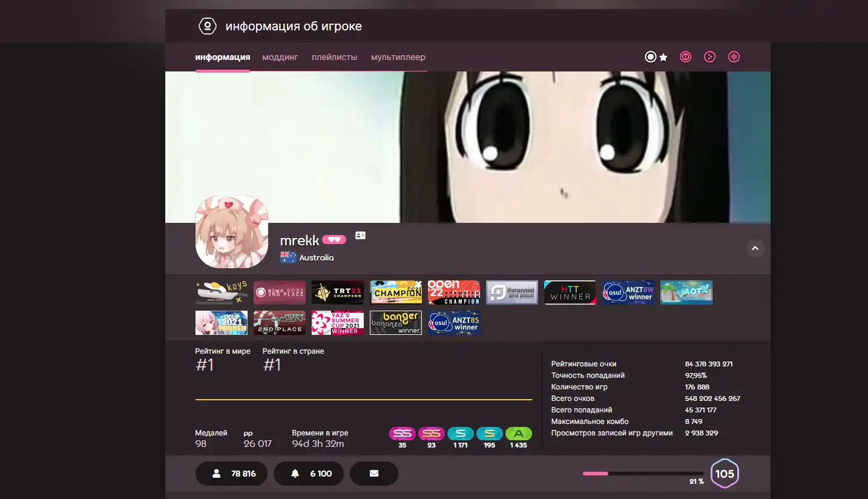
Task: Click the Количество игр label
Action: (x=579, y=387)
